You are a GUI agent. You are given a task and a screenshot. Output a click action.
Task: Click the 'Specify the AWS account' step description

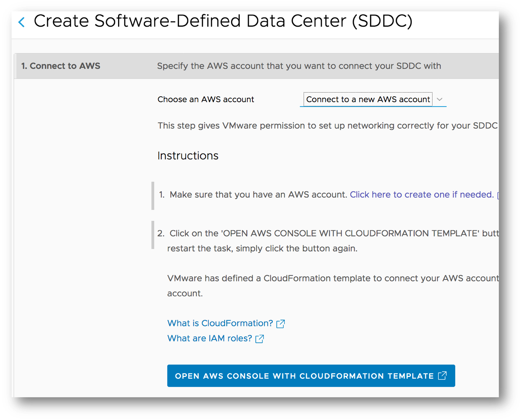point(299,66)
